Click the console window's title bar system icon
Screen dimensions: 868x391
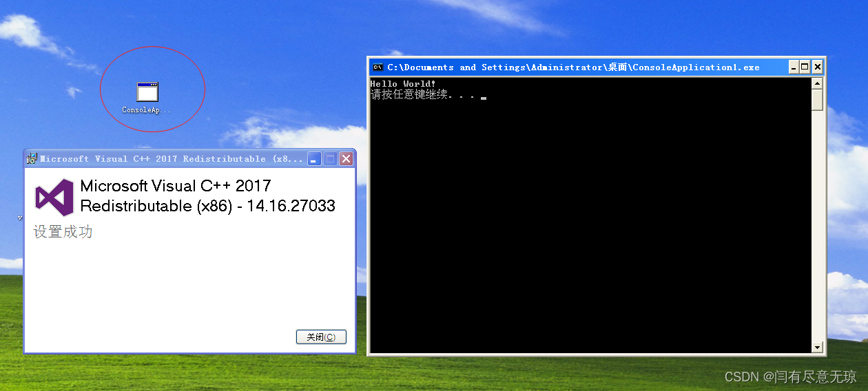pyautogui.click(x=378, y=67)
